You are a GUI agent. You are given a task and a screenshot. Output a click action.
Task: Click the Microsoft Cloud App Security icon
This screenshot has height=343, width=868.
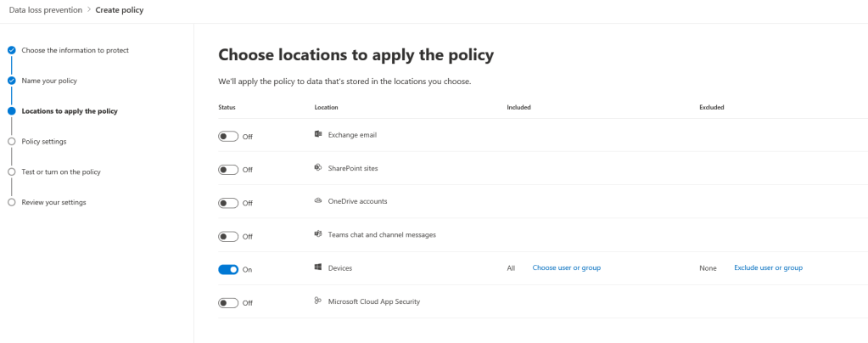pos(317,301)
